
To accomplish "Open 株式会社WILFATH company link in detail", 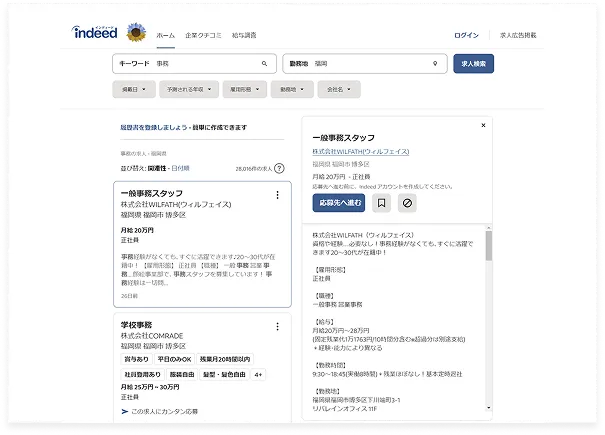I will [x=360, y=152].
